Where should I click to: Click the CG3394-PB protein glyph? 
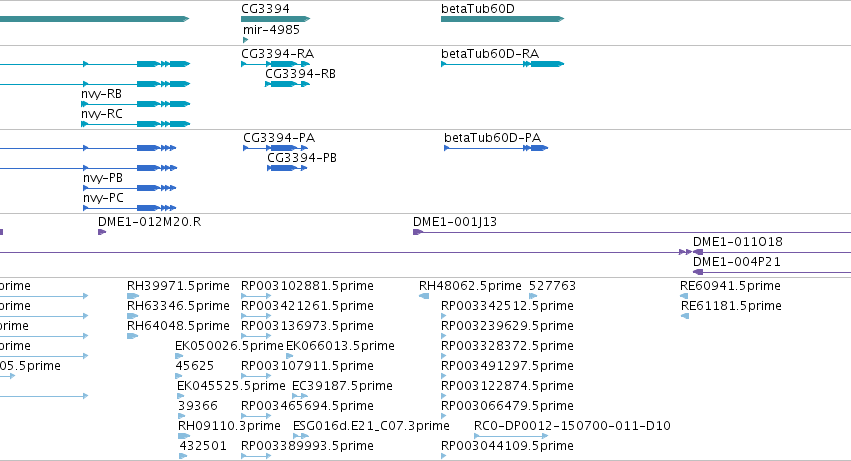tap(287, 168)
